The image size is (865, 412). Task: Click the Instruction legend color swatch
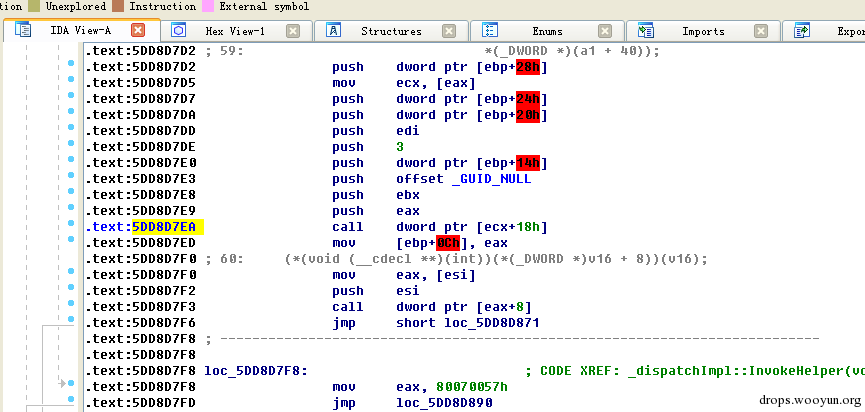click(118, 7)
